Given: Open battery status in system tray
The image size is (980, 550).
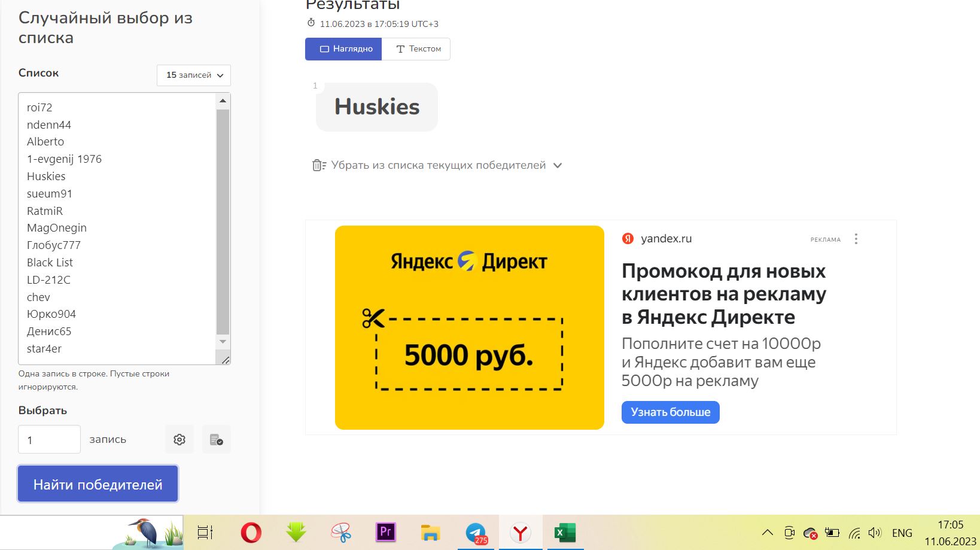Looking at the screenshot, I should pos(832,533).
